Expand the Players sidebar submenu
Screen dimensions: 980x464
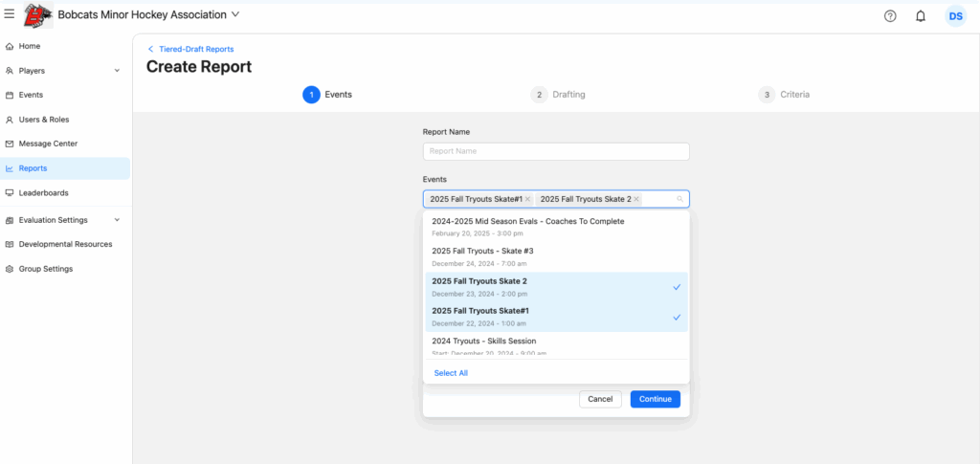117,71
